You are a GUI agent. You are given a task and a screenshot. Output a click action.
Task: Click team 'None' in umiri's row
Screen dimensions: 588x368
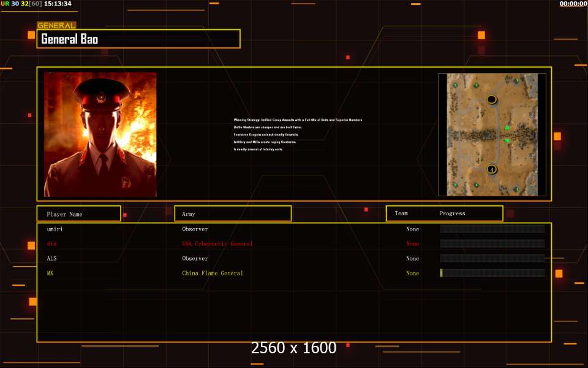pos(412,229)
